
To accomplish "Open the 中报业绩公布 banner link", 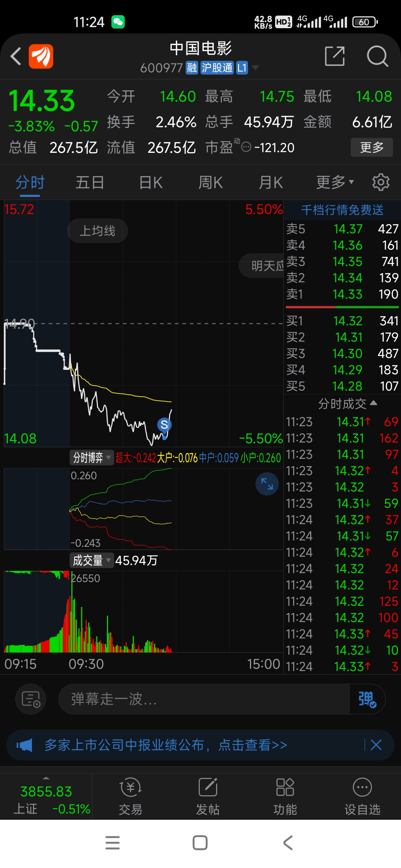I will tap(166, 745).
